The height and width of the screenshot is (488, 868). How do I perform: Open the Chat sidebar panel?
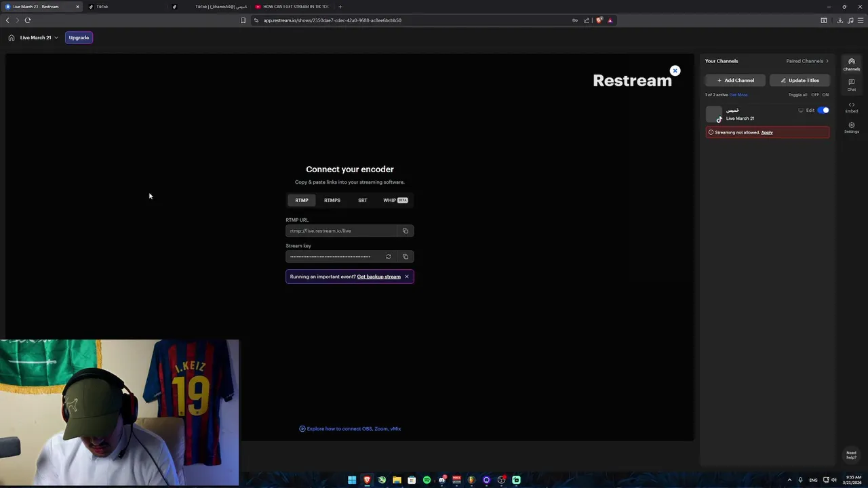click(x=852, y=85)
